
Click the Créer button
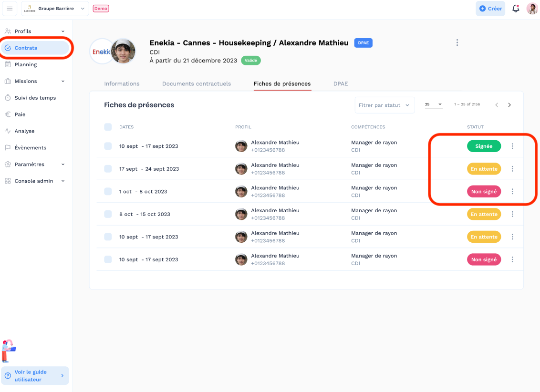click(490, 9)
